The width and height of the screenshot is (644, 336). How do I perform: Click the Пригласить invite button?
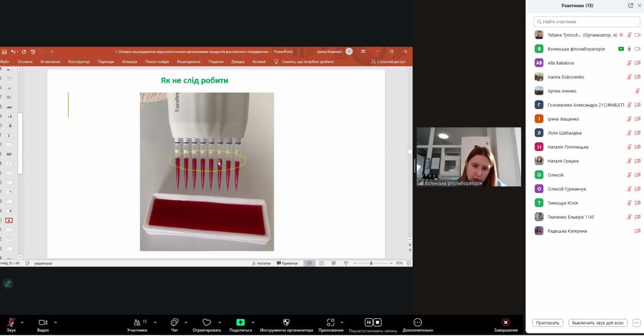click(547, 323)
